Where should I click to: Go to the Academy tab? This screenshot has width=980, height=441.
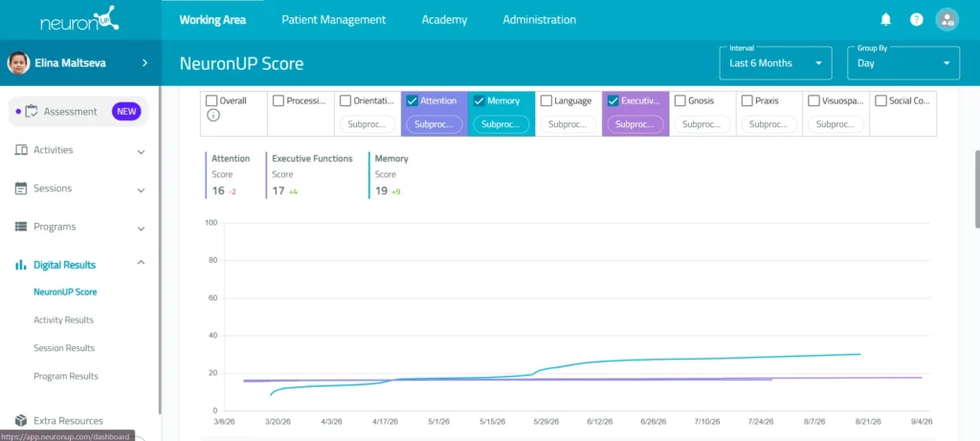pos(444,20)
